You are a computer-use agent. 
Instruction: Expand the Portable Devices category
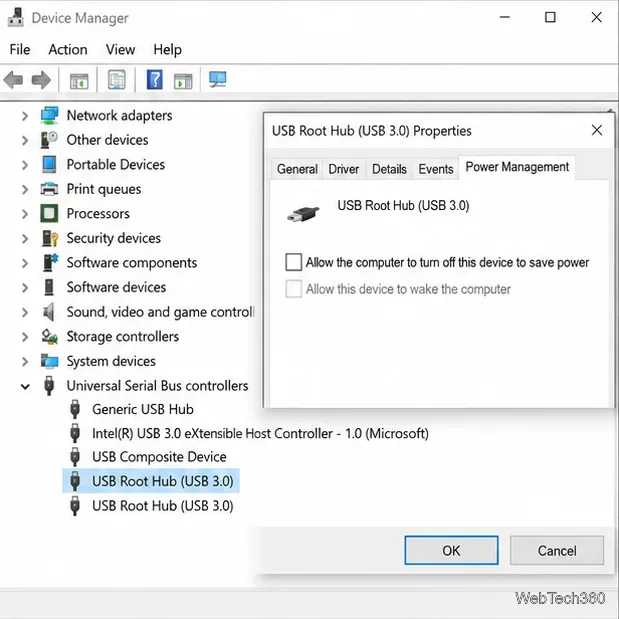coord(24,165)
